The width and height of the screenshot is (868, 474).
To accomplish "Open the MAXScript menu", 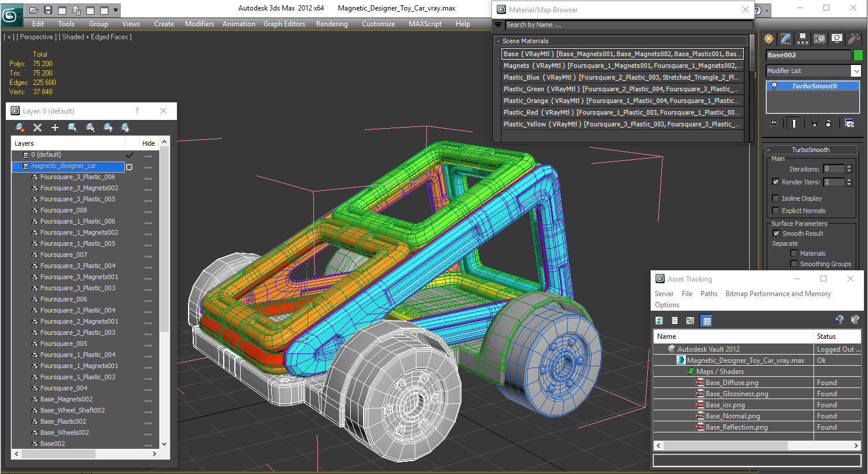I will pyautogui.click(x=425, y=24).
